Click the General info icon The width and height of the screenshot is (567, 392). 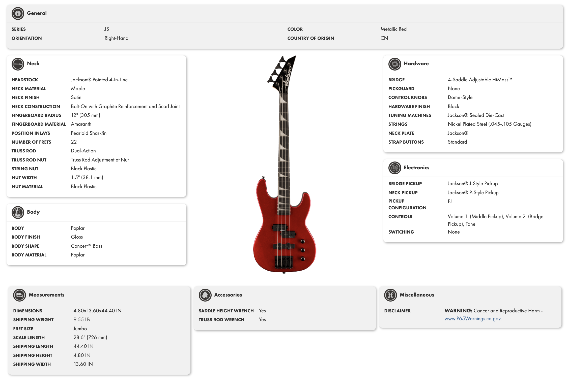[18, 13]
